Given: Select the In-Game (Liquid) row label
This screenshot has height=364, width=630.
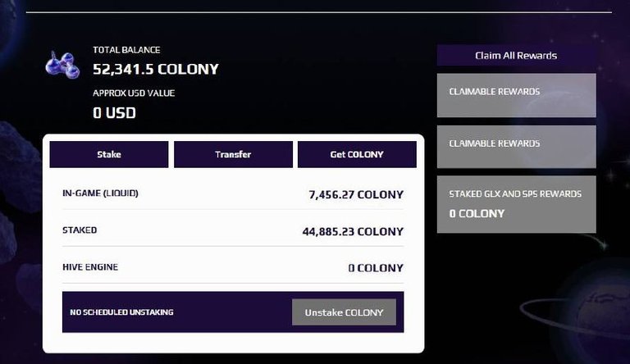Looking at the screenshot, I should click(x=100, y=193).
